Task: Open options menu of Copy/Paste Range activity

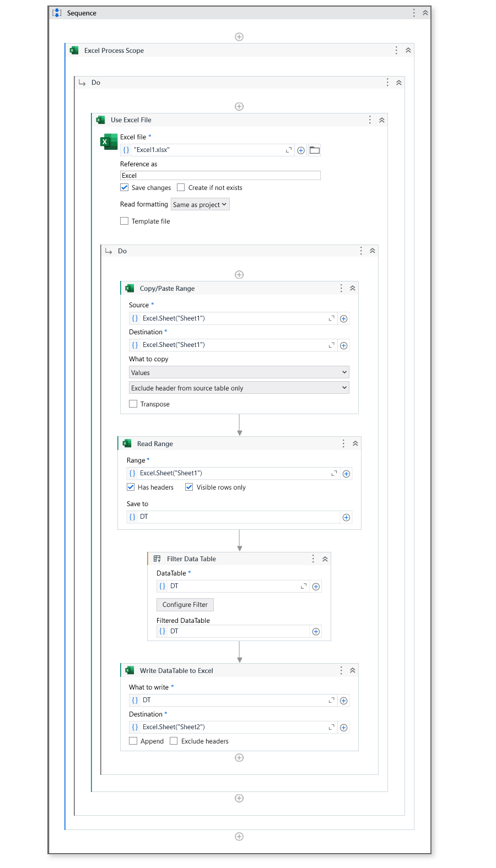Action: click(341, 288)
